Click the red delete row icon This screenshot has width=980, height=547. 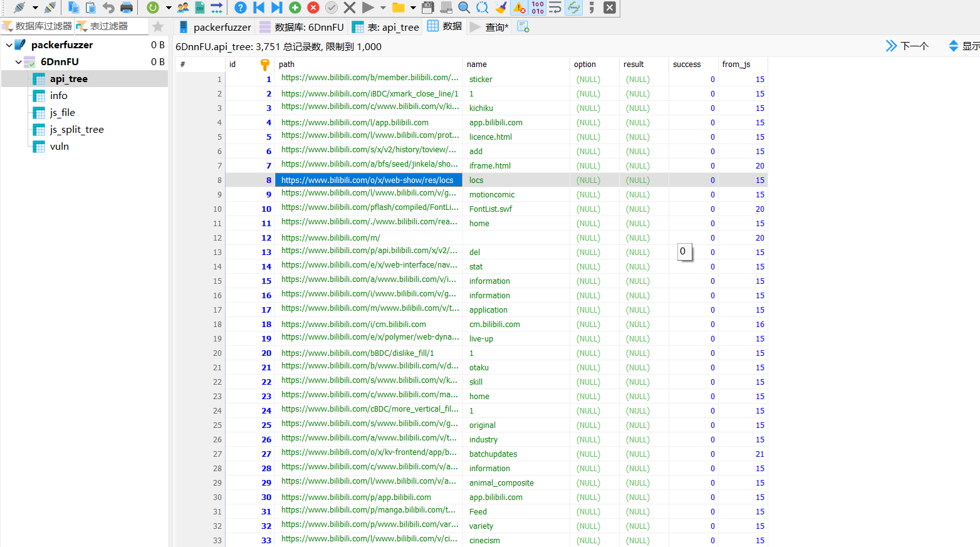pos(313,8)
